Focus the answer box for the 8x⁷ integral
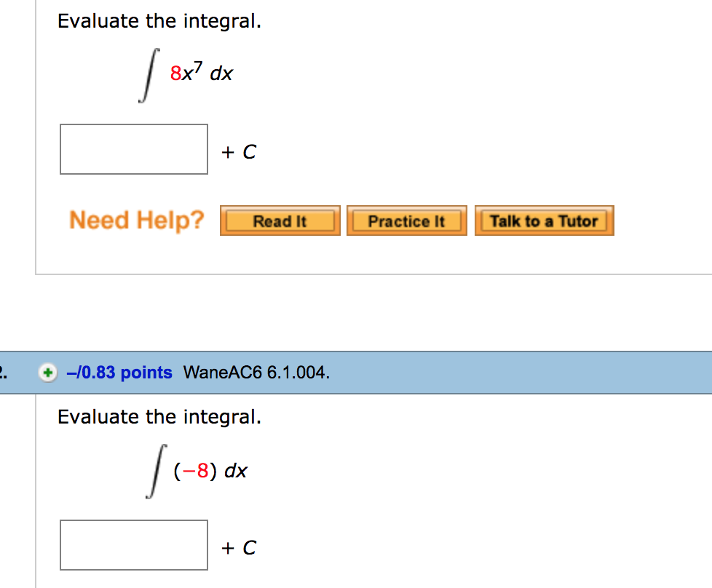 click(x=134, y=149)
